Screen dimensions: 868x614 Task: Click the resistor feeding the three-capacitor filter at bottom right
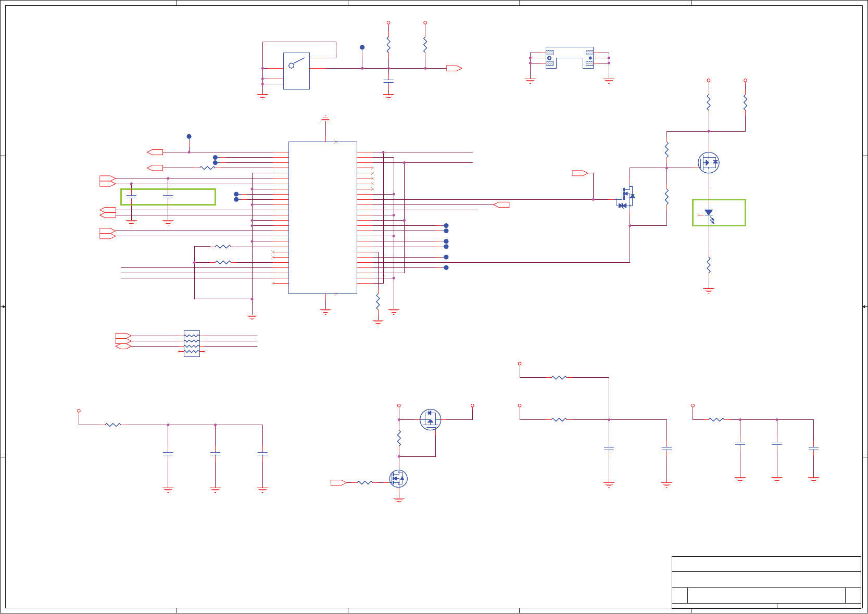[x=716, y=419]
